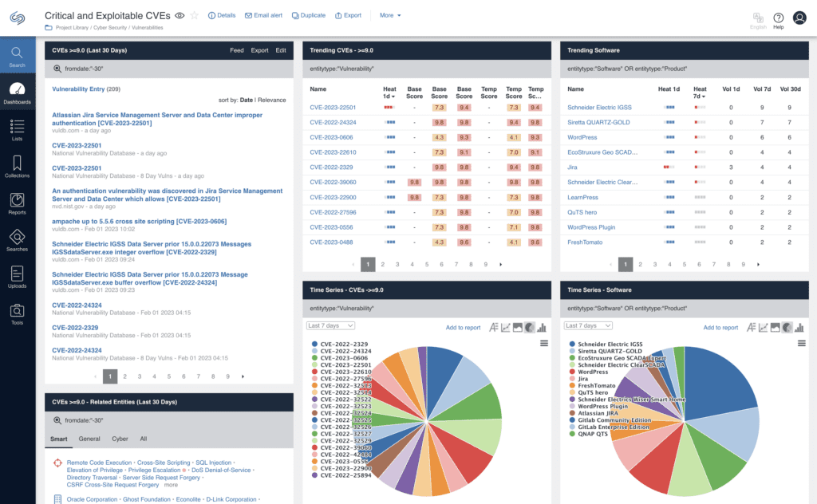Click Add to report in Time Series CVEs
Image resolution: width=817 pixels, height=504 pixels.
point(463,328)
